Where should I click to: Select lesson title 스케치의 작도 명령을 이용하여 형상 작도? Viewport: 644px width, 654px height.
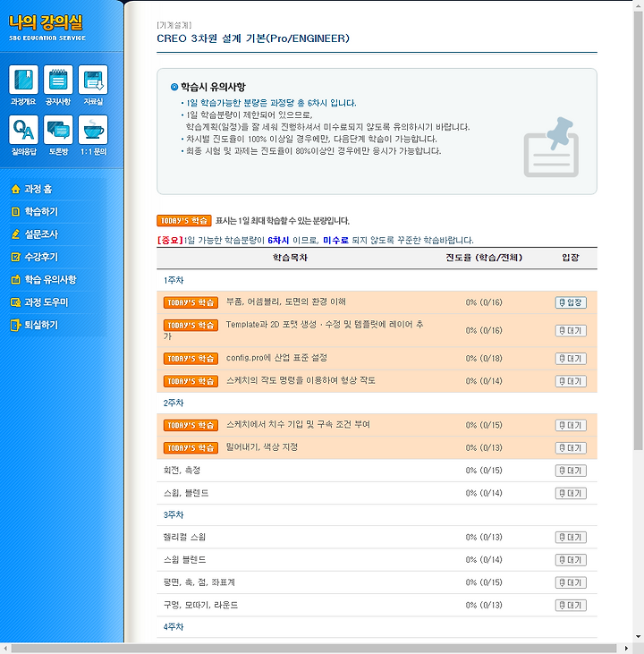pos(301,380)
